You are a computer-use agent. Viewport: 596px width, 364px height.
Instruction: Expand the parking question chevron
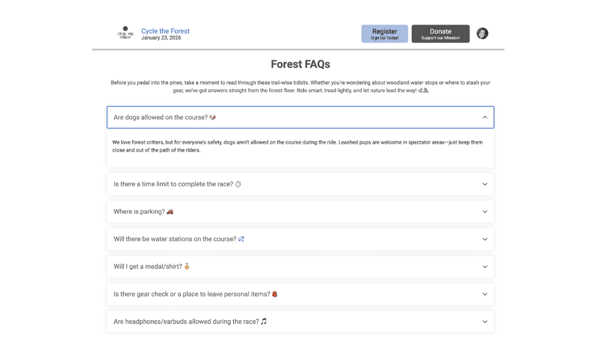485,212
